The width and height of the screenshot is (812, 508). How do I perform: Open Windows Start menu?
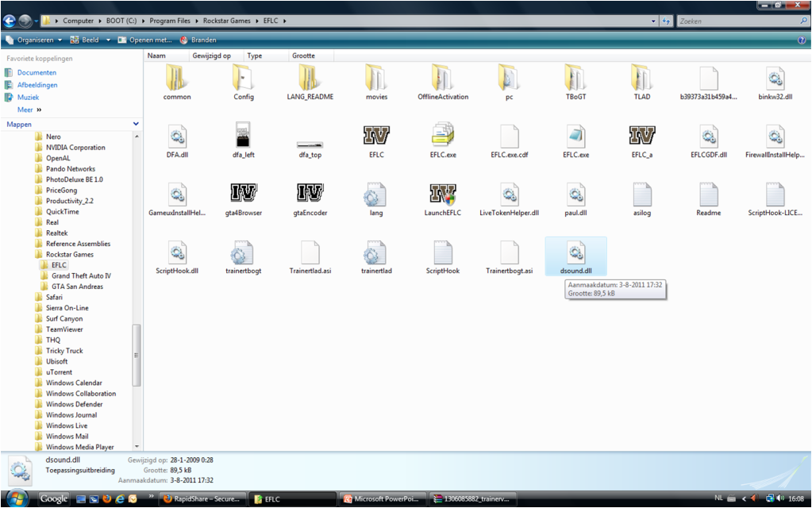point(17,498)
